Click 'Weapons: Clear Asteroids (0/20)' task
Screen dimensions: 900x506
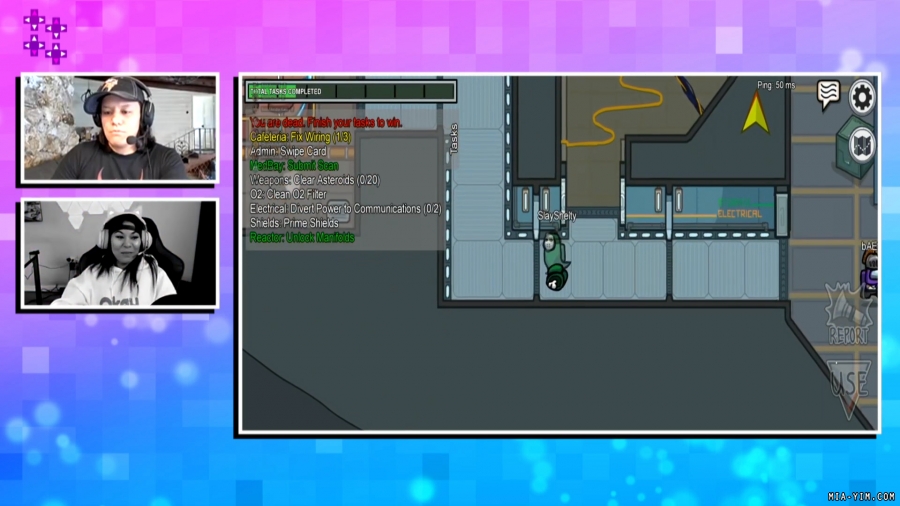[315, 180]
